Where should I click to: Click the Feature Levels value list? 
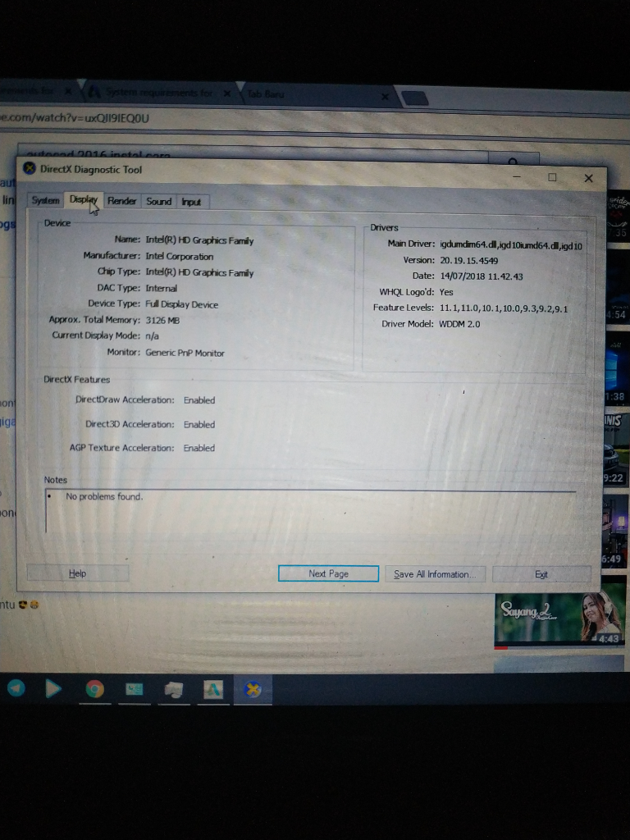click(504, 308)
